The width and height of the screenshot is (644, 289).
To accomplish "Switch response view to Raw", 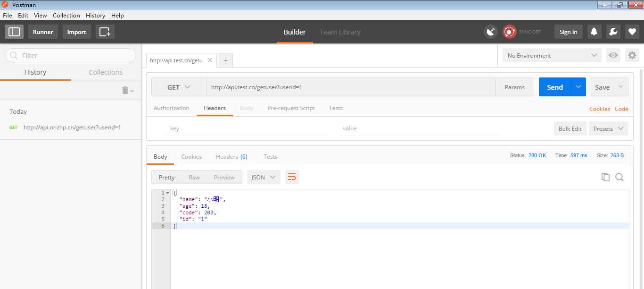I will tap(194, 177).
